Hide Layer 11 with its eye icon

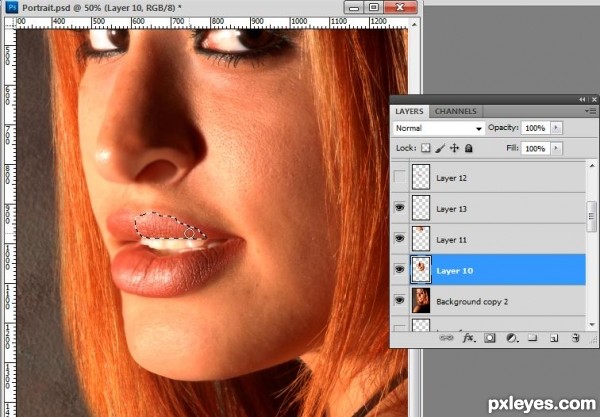399,239
